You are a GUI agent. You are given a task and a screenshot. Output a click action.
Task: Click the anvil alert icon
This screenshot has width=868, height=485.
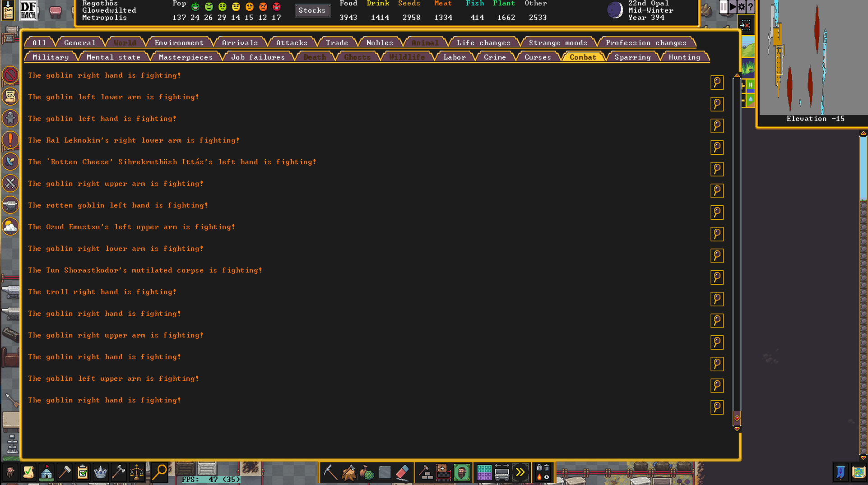click(10, 205)
